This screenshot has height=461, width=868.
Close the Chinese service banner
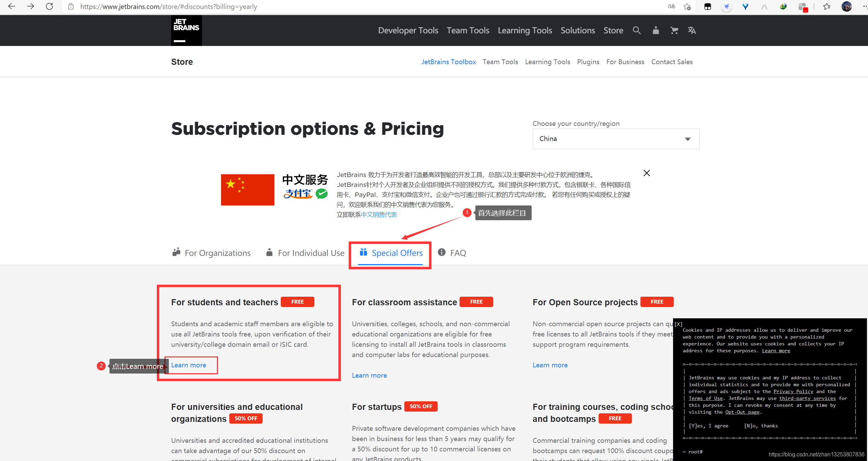647,173
